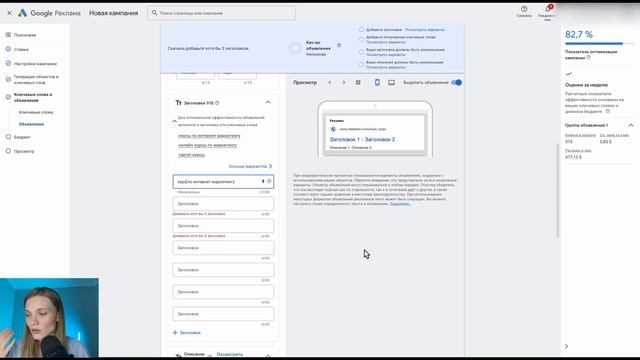Open Посмотреть варианты next to Добавьте заголовки
640x360 pixels.
point(424,30)
